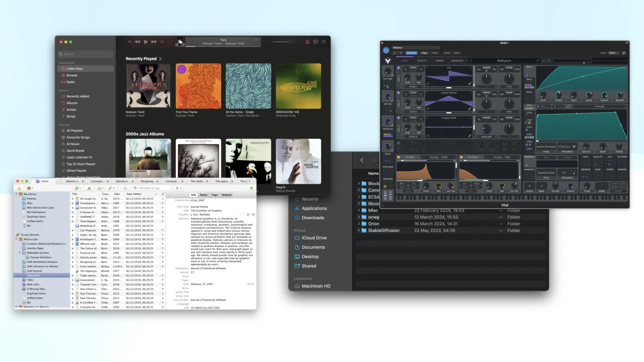The image size is (644, 362).
Task: Close the 'Convivial' tab in Zotero
Action: click(181, 181)
